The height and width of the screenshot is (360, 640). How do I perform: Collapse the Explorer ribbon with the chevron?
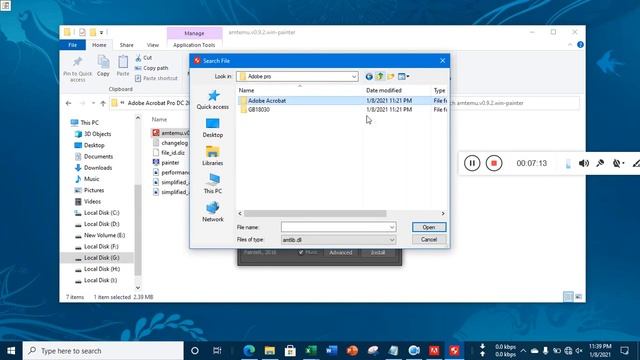(x=570, y=45)
